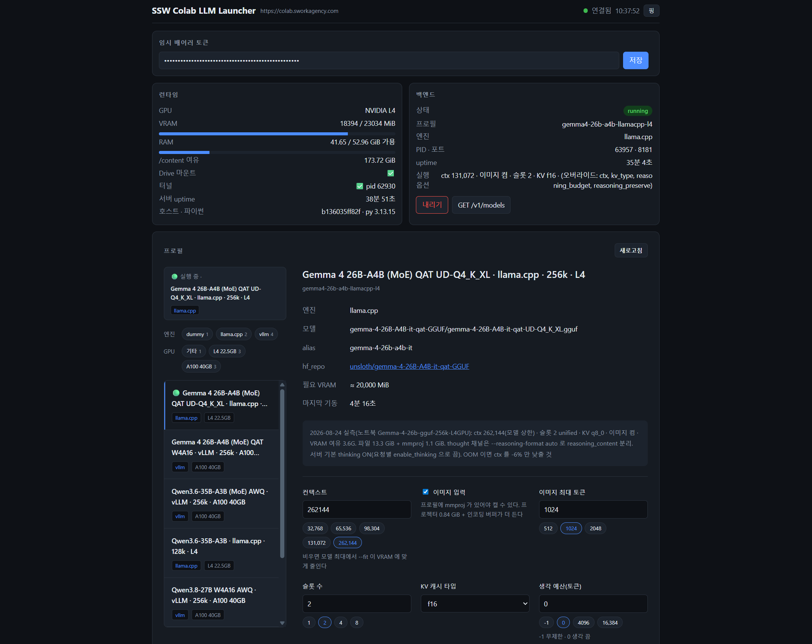Select Qwen3.6-35B-A3B llama.cpp 128k profile
The image size is (812, 644).
pyautogui.click(x=222, y=553)
